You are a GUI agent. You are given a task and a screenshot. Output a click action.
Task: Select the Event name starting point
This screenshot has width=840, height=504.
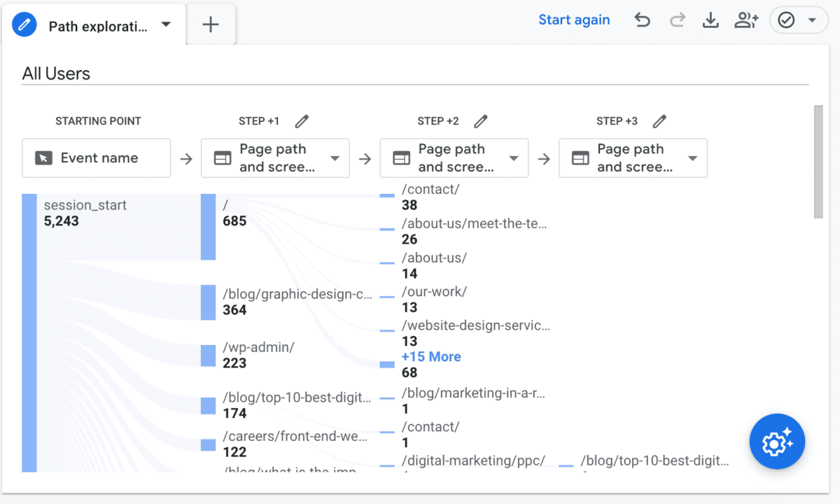tap(96, 158)
